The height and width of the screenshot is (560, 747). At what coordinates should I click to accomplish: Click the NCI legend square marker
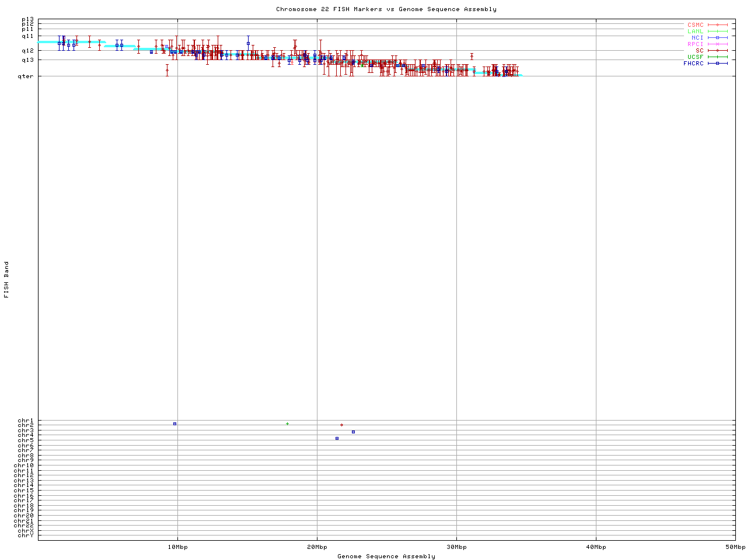[x=717, y=38]
